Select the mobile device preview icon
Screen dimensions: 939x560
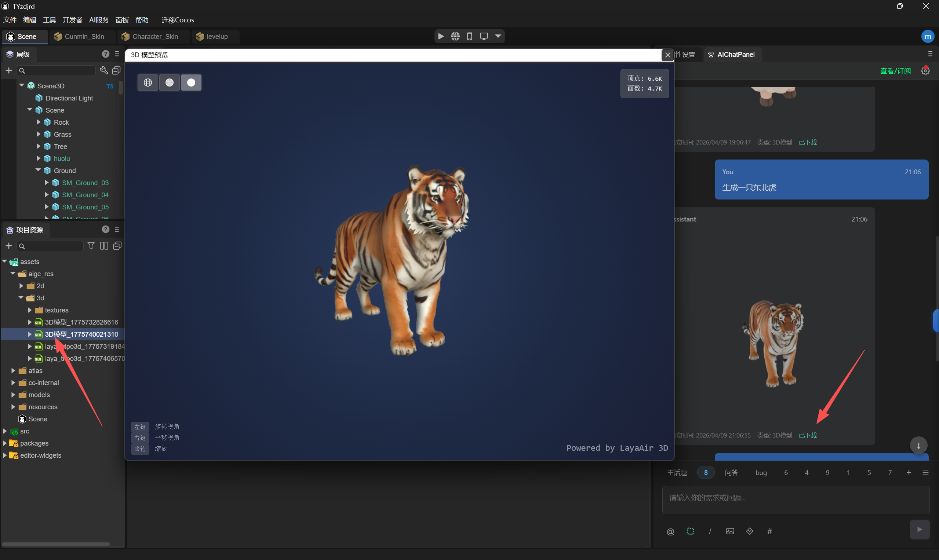click(x=469, y=36)
